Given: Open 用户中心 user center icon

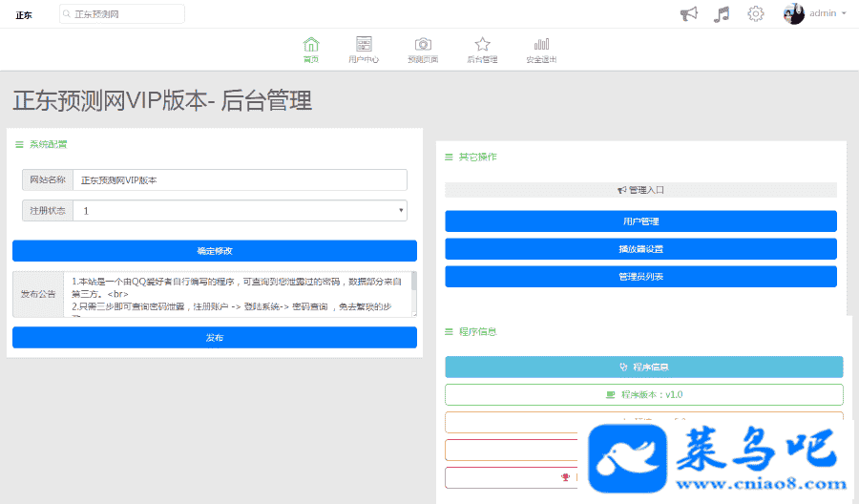Looking at the screenshot, I should coord(364,44).
